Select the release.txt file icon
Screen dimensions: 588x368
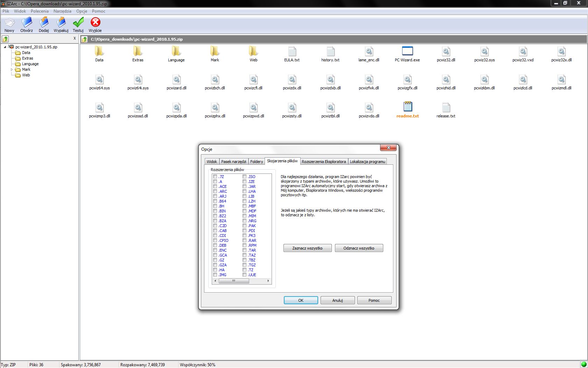point(446,107)
